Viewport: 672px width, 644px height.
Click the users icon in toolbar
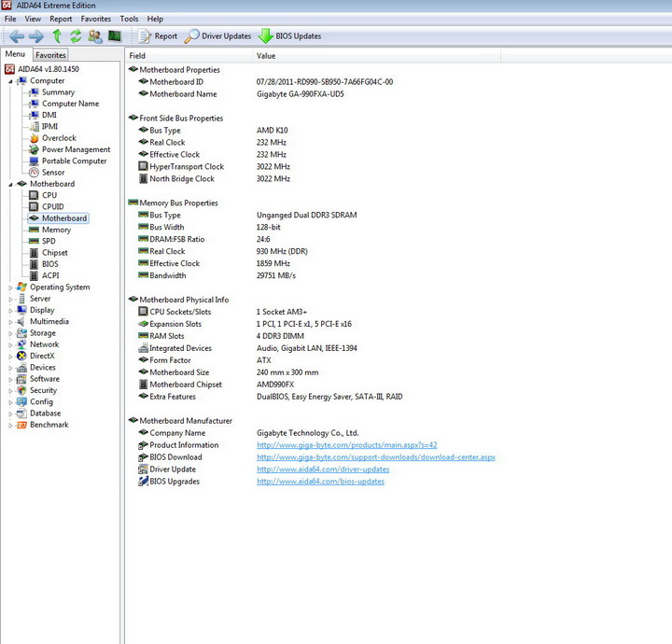(x=95, y=36)
